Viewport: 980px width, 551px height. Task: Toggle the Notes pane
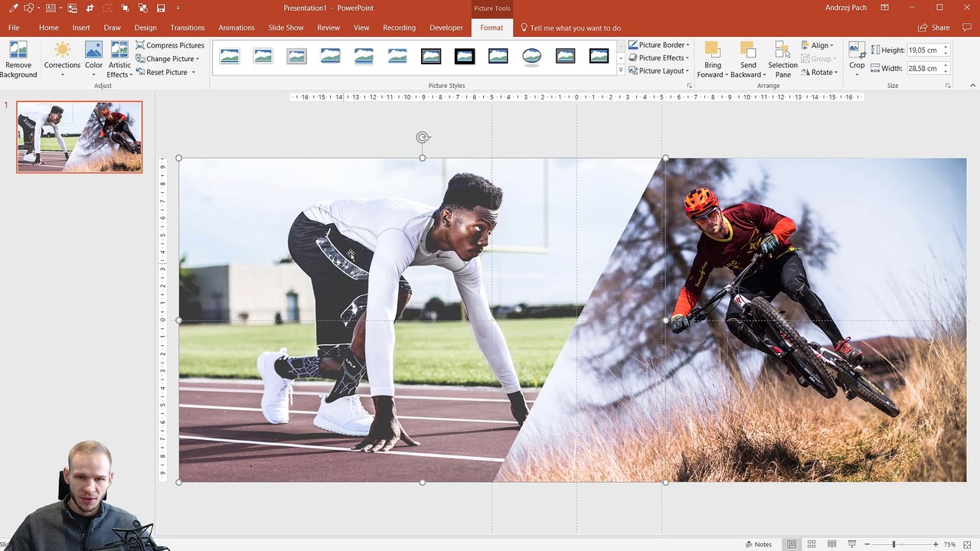[759, 544]
